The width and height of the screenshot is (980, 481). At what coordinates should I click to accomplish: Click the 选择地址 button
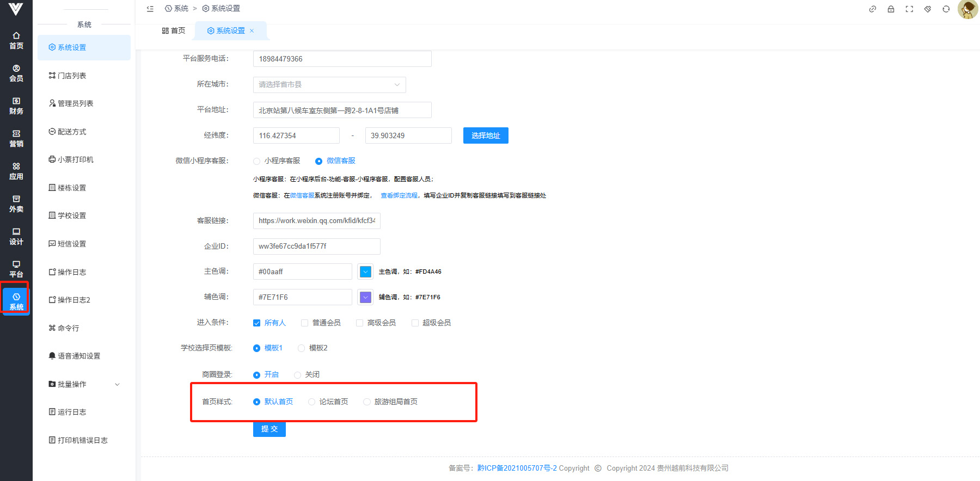tap(486, 135)
